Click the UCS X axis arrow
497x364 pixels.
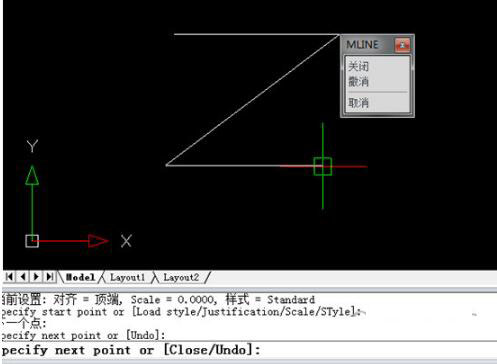[98, 241]
